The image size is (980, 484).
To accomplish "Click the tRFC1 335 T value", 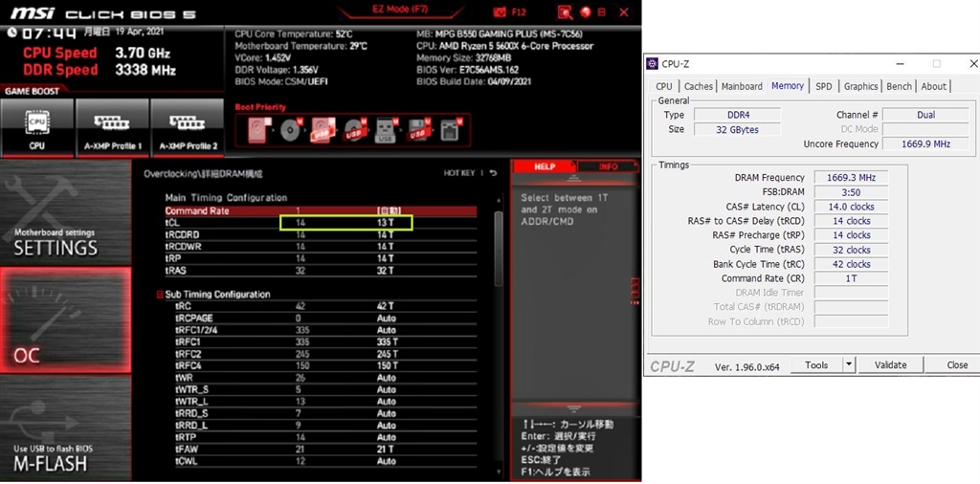I will [x=388, y=341].
